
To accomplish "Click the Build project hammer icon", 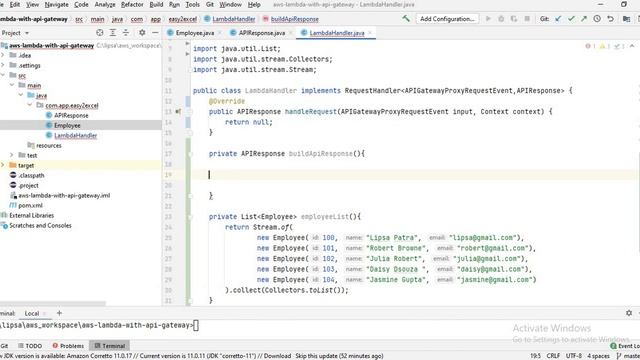I will click(x=406, y=19).
